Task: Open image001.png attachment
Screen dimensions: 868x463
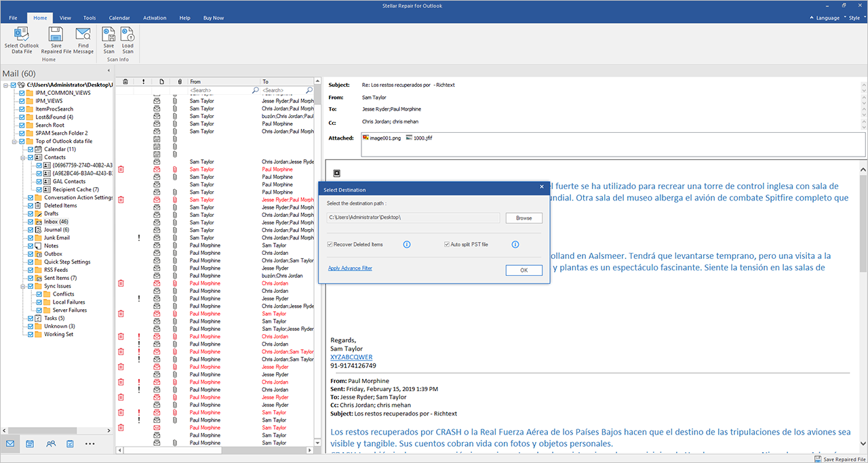Action: pos(382,138)
